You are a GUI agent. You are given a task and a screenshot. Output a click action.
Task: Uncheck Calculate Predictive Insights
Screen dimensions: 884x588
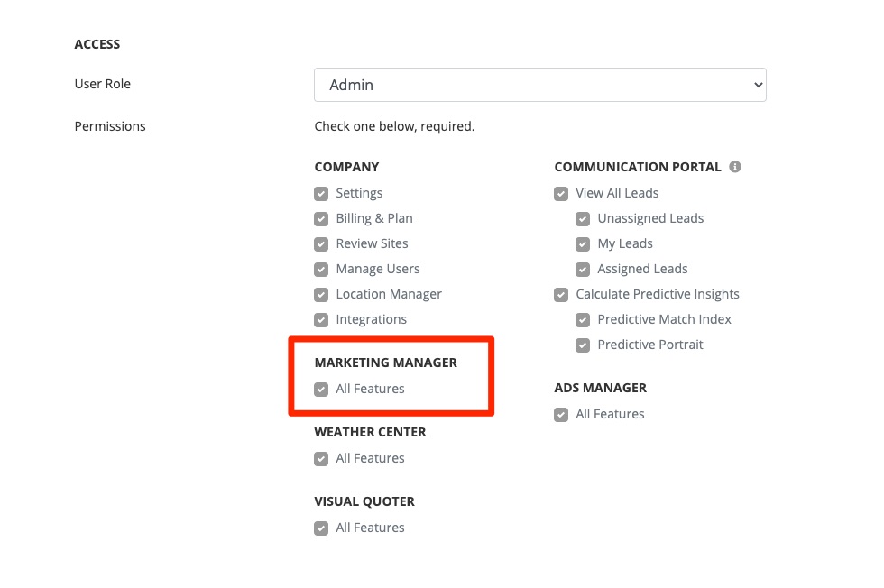[561, 294]
